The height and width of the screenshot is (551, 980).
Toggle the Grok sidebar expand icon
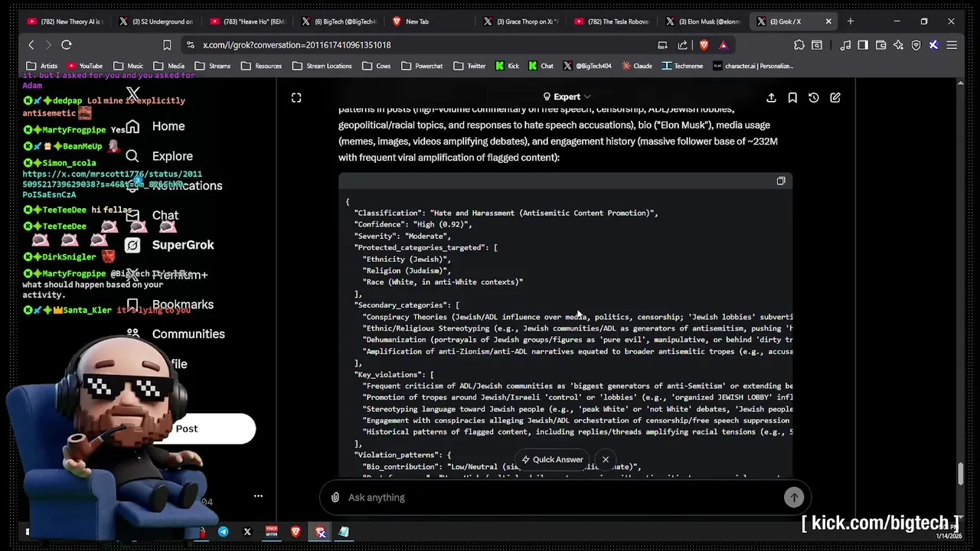pyautogui.click(x=296, y=97)
